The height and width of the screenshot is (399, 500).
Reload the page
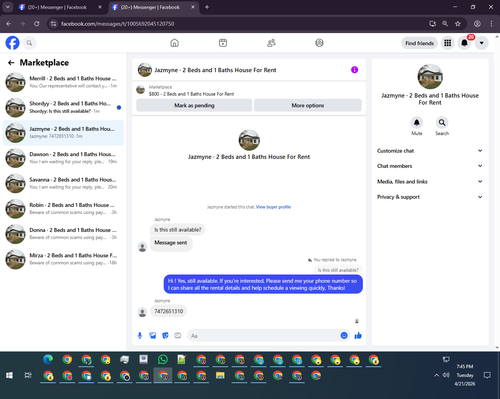coord(37,24)
